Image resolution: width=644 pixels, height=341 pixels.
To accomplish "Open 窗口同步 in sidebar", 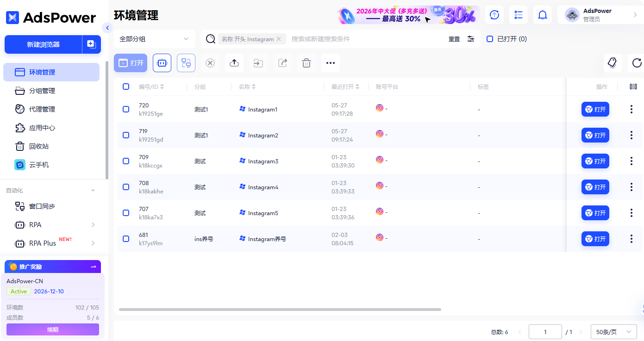I will coord(51,206).
